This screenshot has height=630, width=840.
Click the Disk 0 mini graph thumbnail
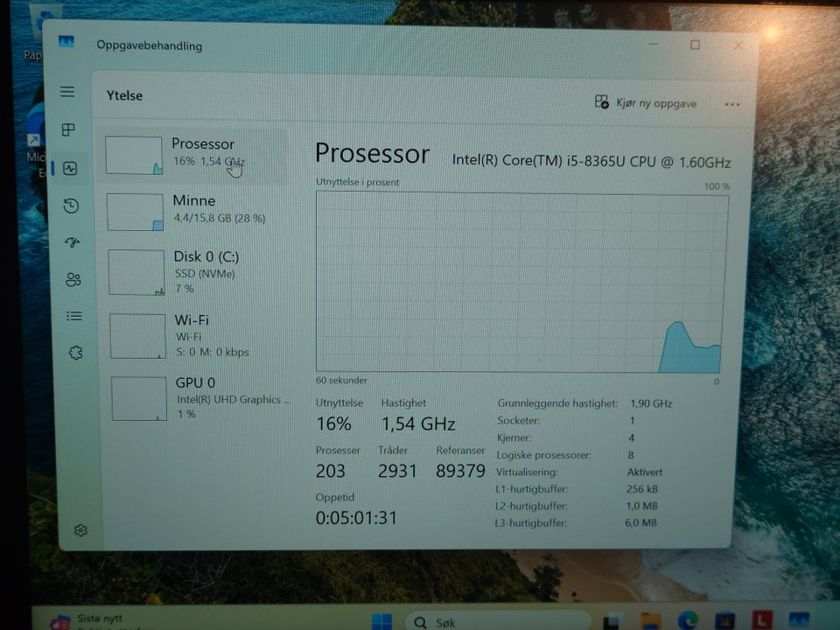pos(136,272)
